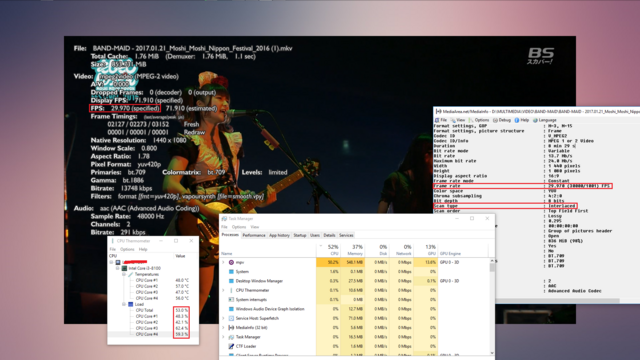The height and width of the screenshot is (360, 640).
Task: Expand the Task Manager process row
Action: [x=223, y=337]
